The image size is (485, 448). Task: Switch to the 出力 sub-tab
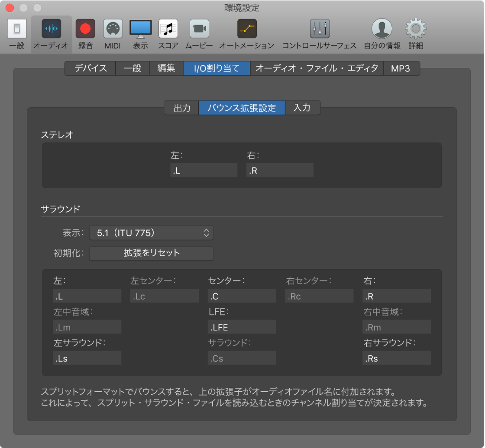[x=181, y=108]
